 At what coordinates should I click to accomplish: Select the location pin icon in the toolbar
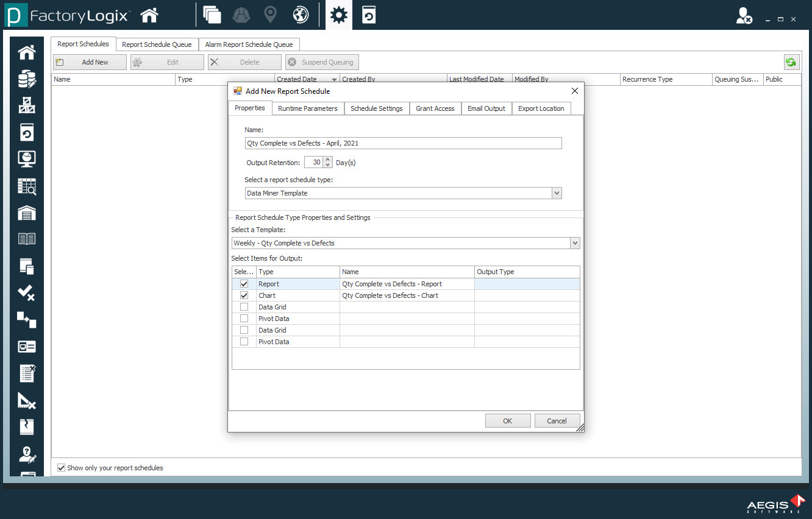[270, 14]
